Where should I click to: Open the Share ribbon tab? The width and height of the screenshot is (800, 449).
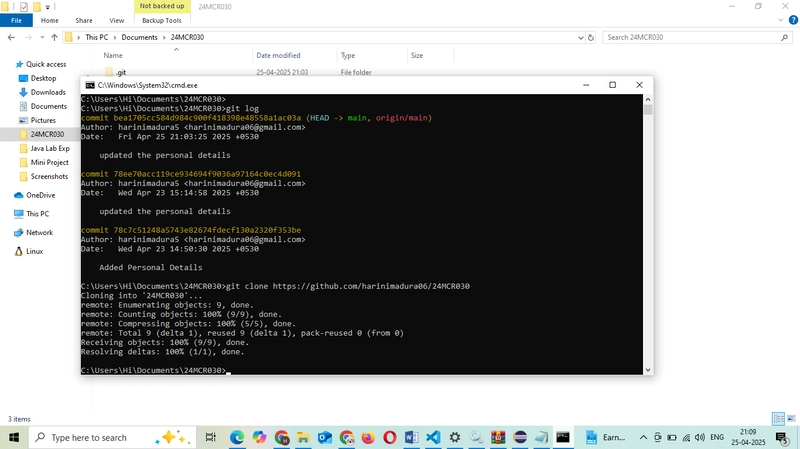coord(84,20)
